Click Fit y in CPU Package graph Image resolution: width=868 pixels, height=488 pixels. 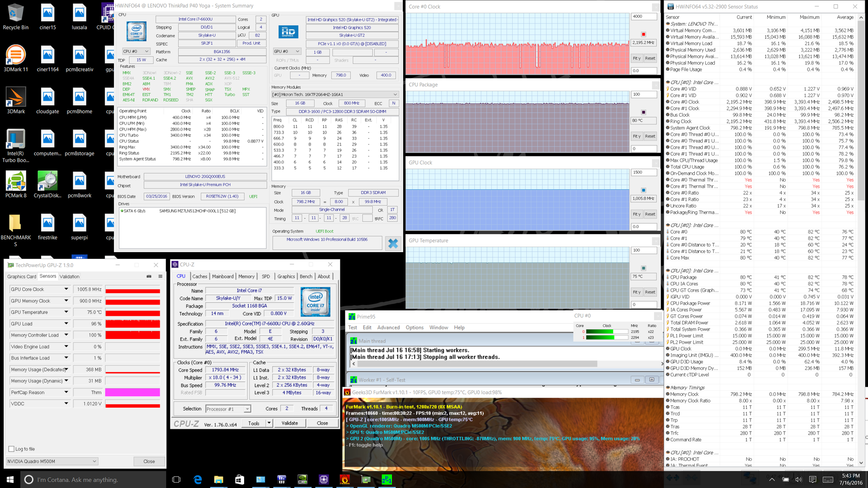pos(637,136)
